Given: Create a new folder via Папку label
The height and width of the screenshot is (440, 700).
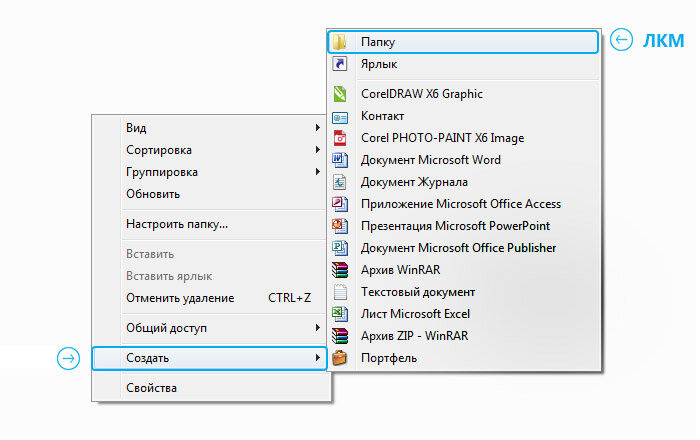Looking at the screenshot, I should coord(378,42).
